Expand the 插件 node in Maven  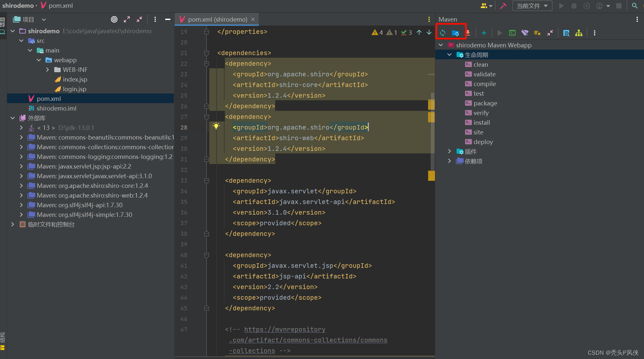coord(449,151)
